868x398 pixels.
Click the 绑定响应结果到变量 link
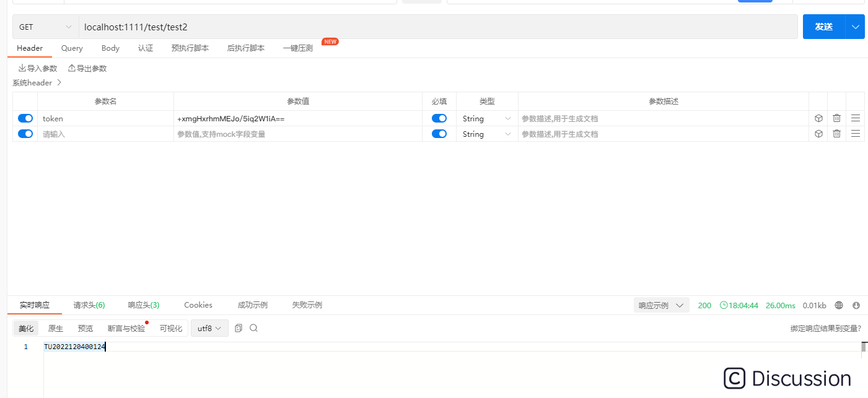point(826,328)
